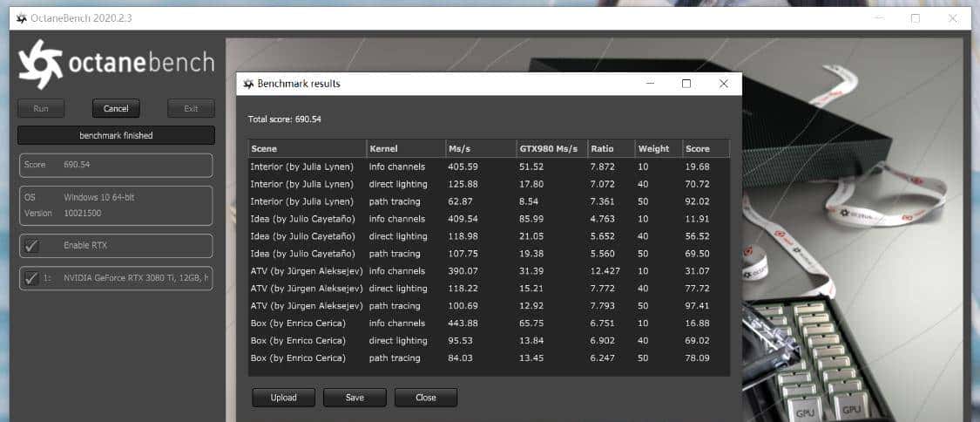Image resolution: width=980 pixels, height=422 pixels.
Task: Maximize the main OctaneBench window
Action: [916, 18]
